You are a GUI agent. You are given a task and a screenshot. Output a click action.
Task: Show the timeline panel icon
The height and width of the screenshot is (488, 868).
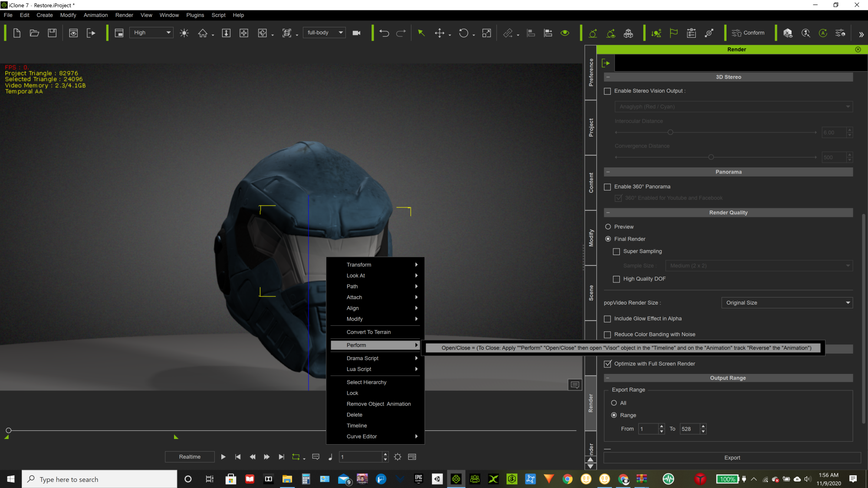pos(412,457)
